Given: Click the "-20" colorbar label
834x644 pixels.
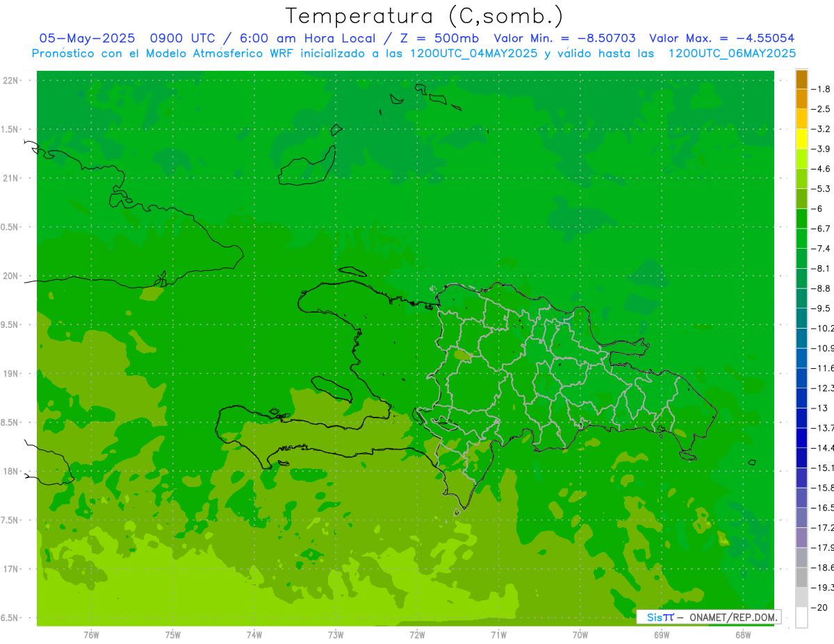Looking at the screenshot, I should coord(819,607).
